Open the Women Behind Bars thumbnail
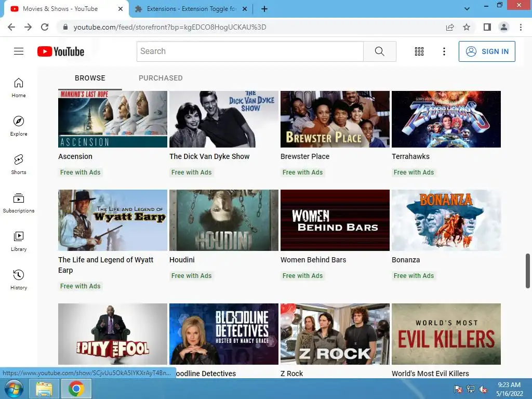532x399 pixels. pyautogui.click(x=335, y=220)
